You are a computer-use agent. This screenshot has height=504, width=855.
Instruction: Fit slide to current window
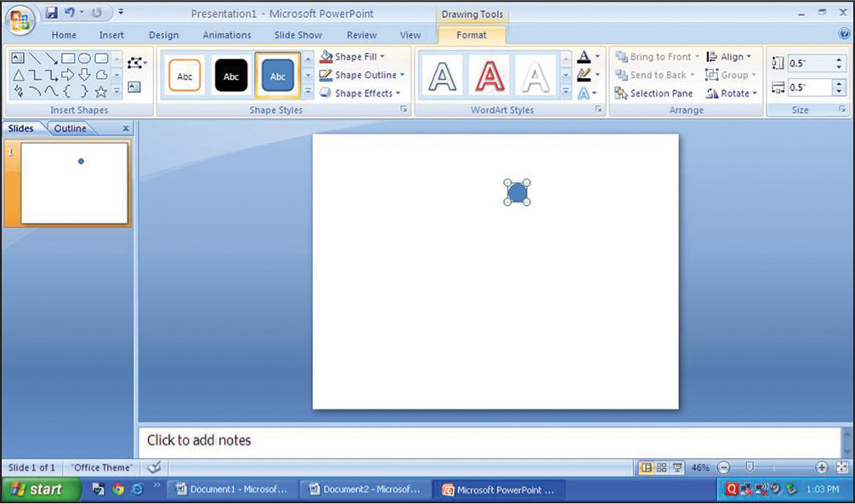tap(842, 467)
